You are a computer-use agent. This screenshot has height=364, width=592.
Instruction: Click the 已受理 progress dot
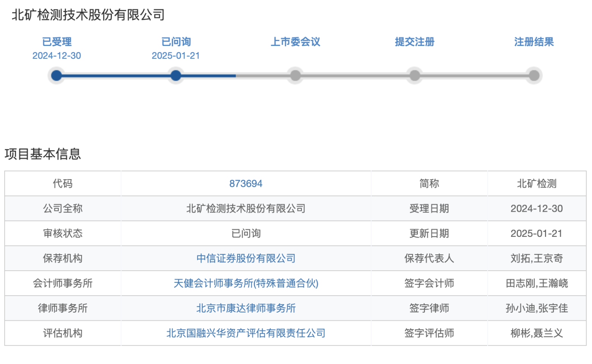click(57, 76)
